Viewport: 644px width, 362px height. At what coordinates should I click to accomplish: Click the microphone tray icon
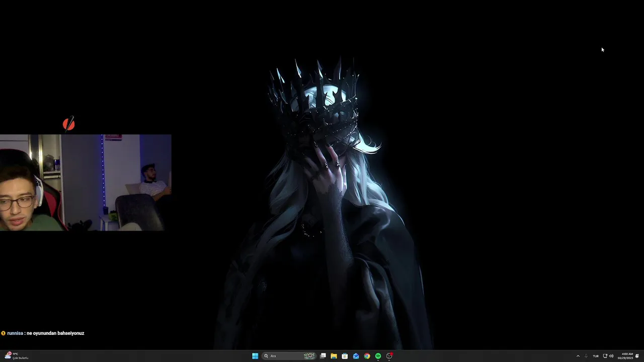point(586,356)
